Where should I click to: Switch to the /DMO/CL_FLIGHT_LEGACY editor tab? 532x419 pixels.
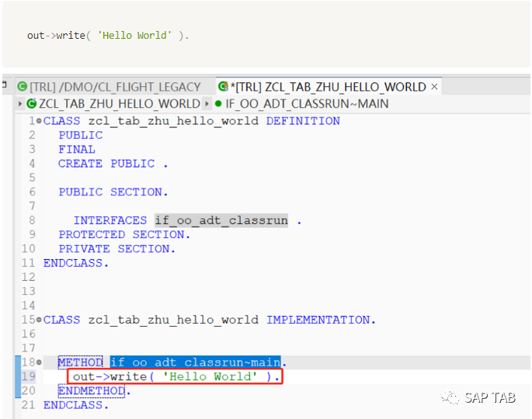click(x=110, y=87)
